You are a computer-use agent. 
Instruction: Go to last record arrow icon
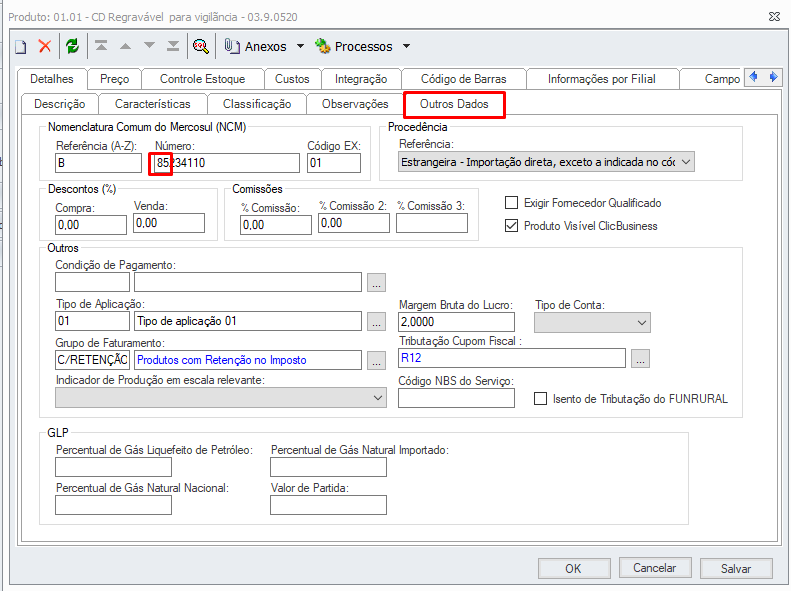[173, 46]
